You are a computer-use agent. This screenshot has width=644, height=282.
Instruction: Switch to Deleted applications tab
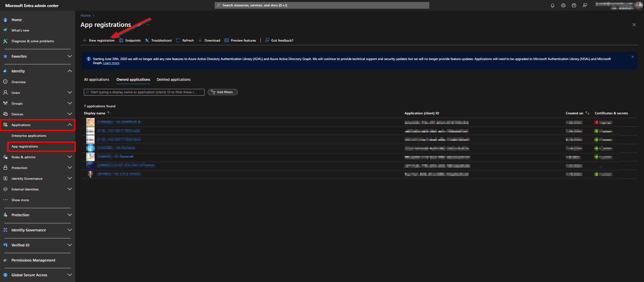173,80
